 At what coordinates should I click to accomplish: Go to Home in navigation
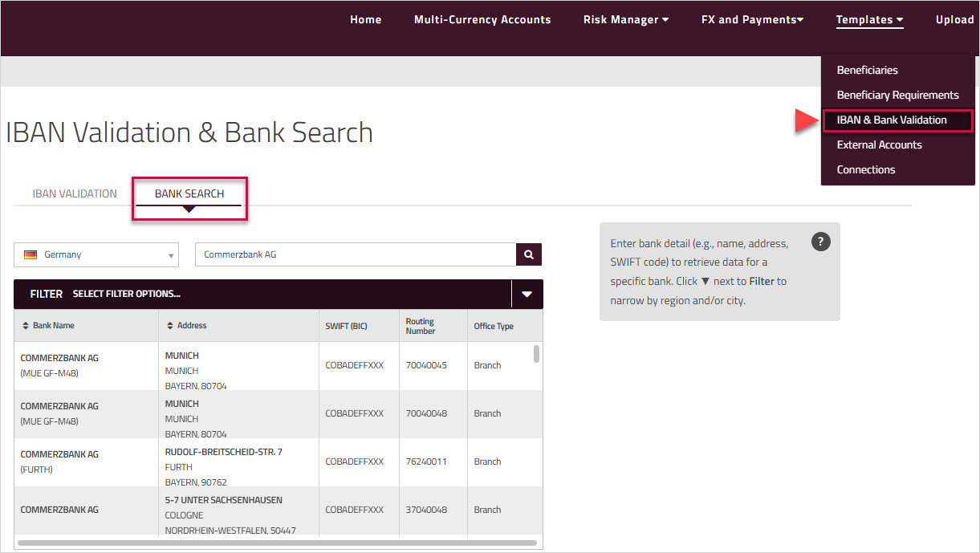pyautogui.click(x=365, y=20)
